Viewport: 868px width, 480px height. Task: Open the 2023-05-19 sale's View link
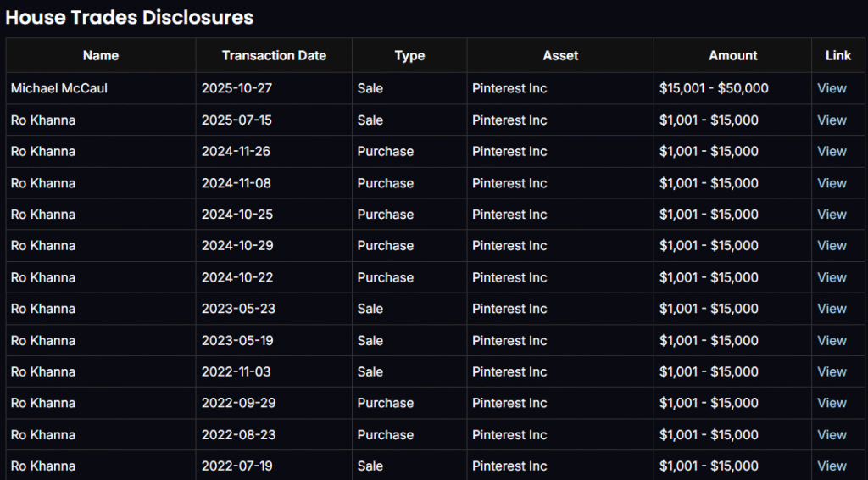click(832, 341)
